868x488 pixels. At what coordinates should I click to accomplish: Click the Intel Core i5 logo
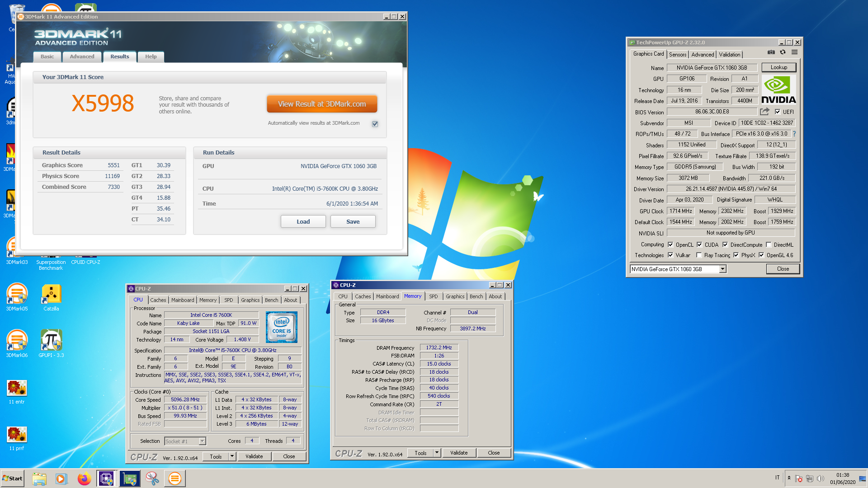click(281, 327)
